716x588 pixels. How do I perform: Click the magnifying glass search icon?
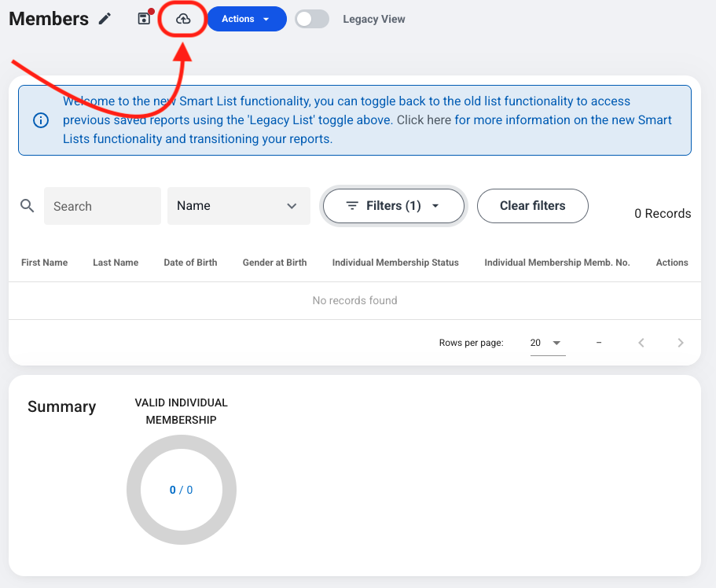(x=28, y=206)
